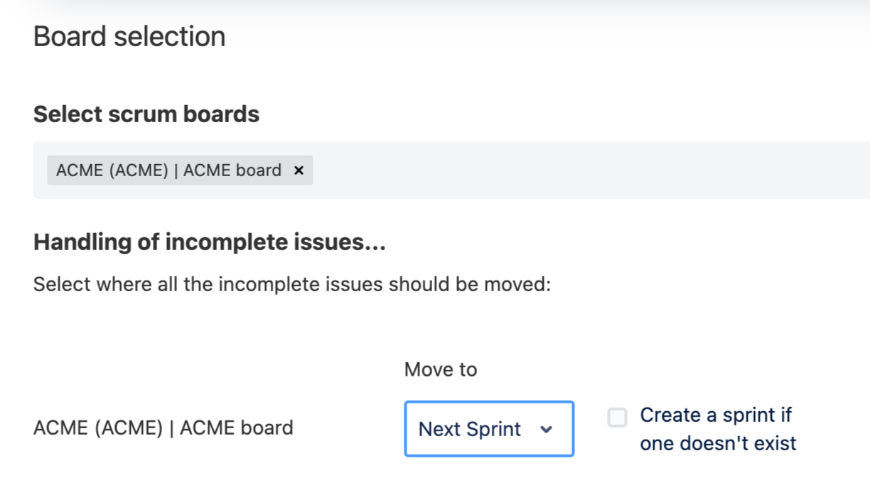Click the "Move to" column label
This screenshot has width=870, height=495.
click(441, 370)
